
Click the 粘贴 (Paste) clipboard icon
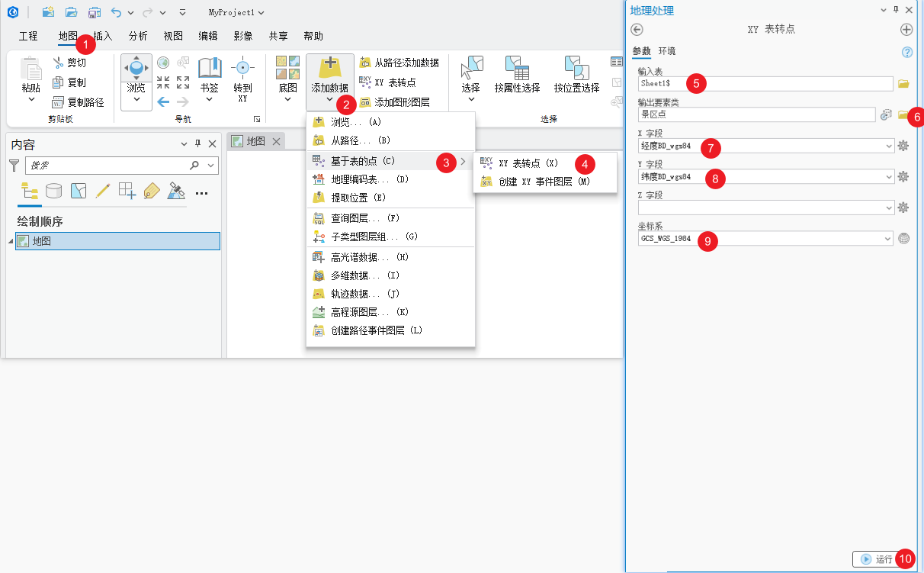point(31,68)
